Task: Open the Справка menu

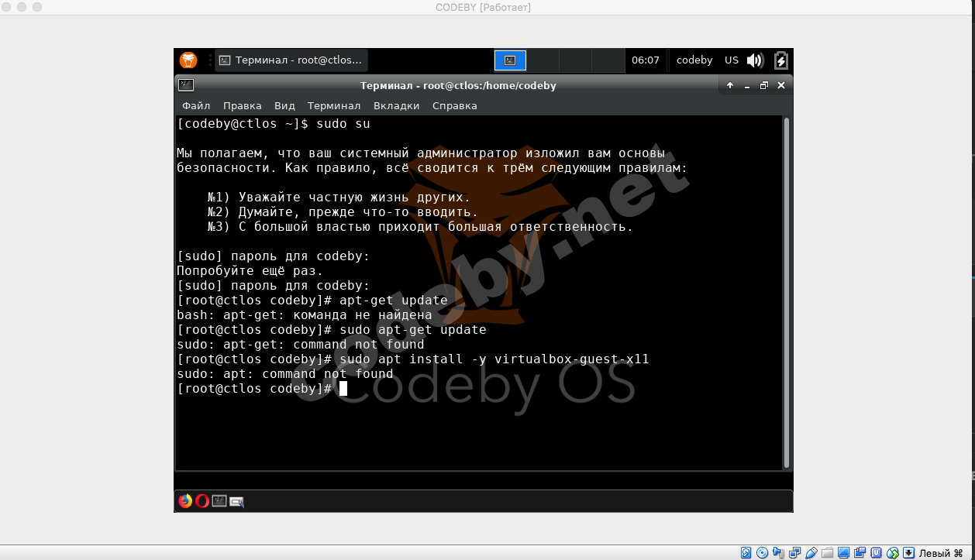Action: click(x=454, y=106)
